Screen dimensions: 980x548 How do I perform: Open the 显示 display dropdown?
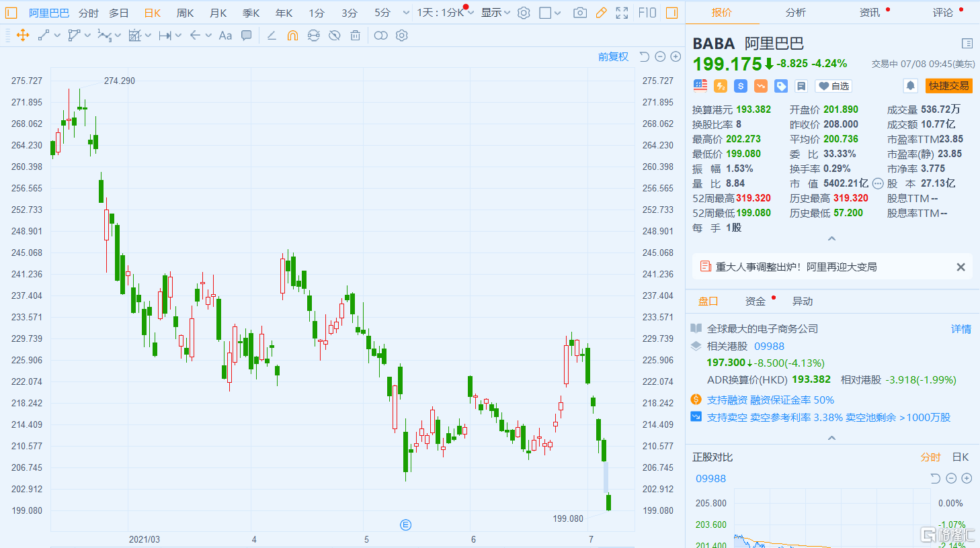tap(495, 13)
